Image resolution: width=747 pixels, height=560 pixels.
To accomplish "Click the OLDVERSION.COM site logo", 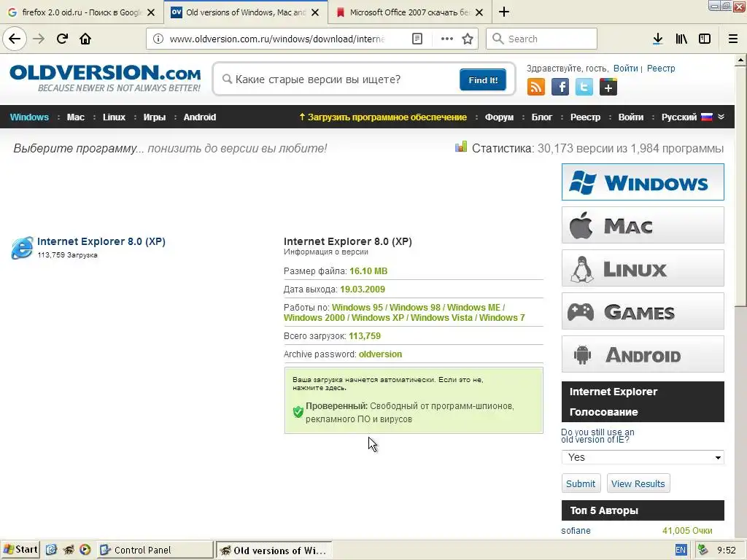I will pyautogui.click(x=105, y=77).
